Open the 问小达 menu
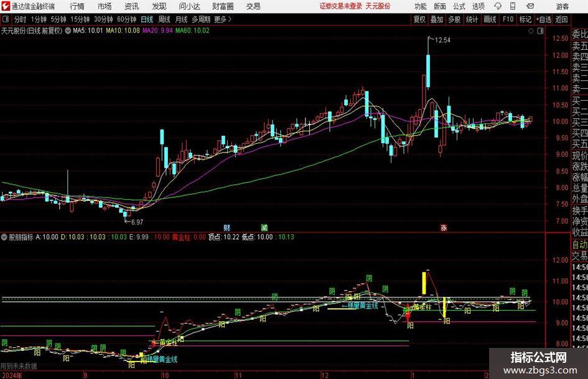Screen dimensions: 588x379 click(189, 6)
